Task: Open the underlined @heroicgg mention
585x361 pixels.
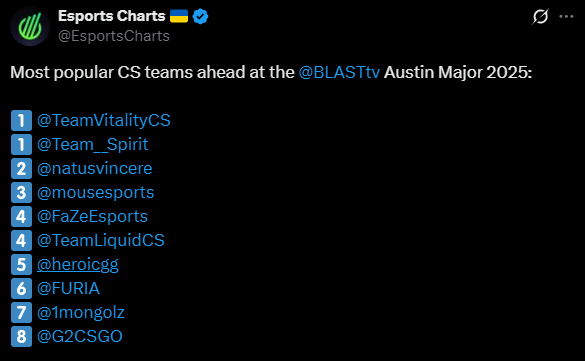Action: (78, 265)
